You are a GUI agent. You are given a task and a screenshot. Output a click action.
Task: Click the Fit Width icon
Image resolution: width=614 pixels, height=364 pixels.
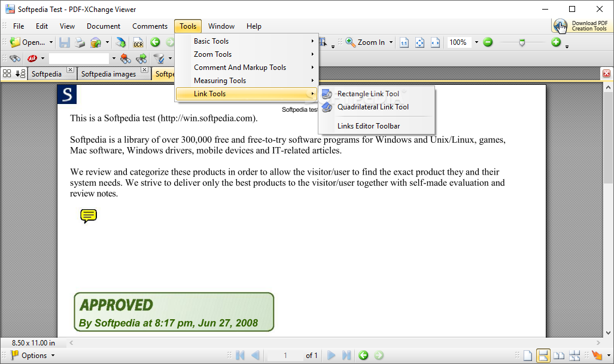pos(435,42)
